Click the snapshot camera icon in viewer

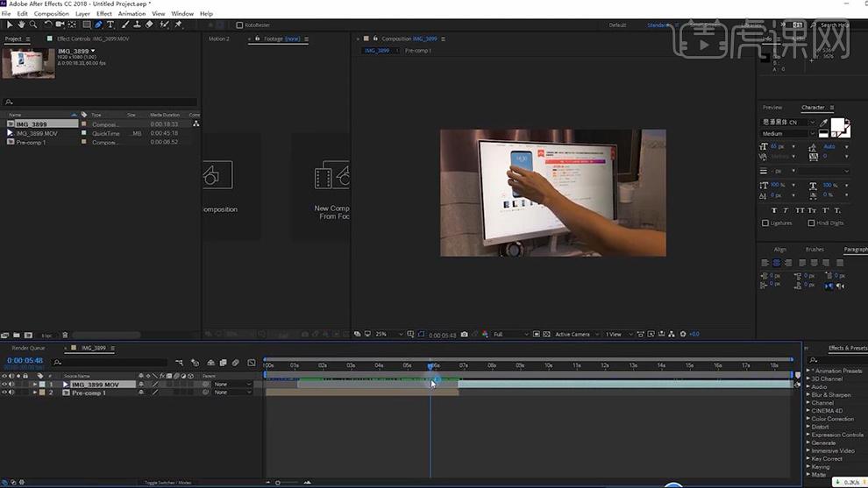pos(464,335)
